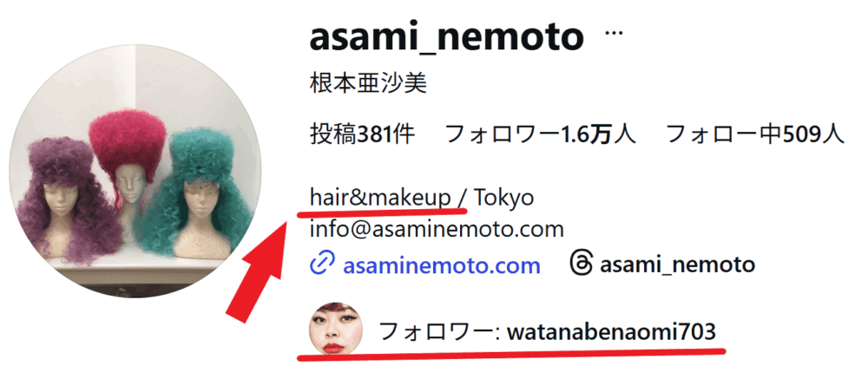Click the red arrow annotation

tap(259, 267)
